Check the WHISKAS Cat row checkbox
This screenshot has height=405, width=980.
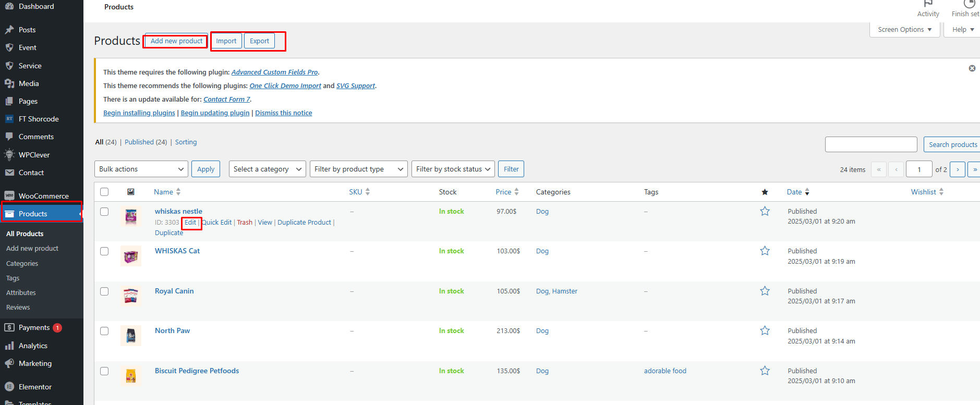click(x=104, y=251)
